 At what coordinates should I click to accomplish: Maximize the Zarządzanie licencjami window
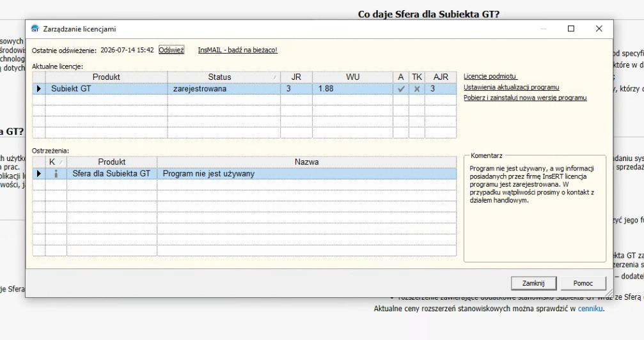click(x=571, y=29)
